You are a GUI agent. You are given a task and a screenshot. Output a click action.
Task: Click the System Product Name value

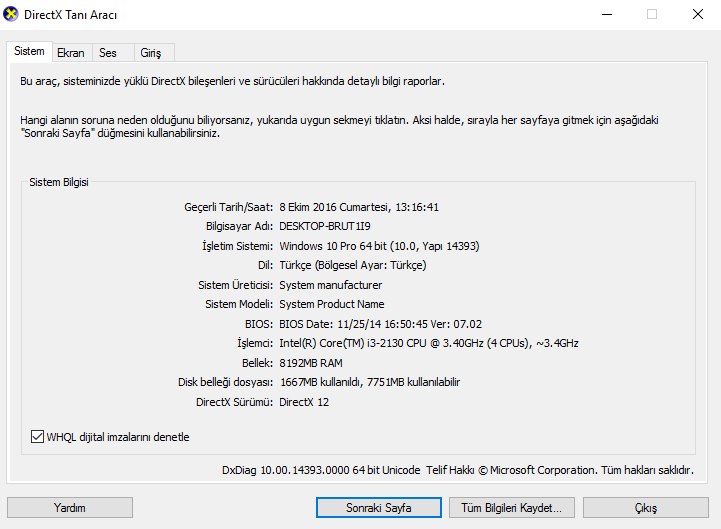332,304
